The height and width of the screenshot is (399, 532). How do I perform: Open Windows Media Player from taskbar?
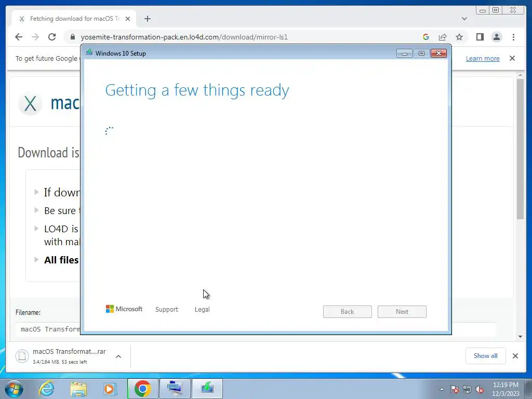point(110,389)
